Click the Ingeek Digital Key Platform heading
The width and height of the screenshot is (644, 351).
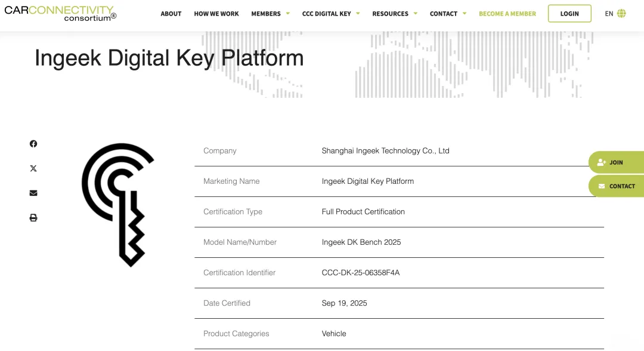tap(169, 58)
